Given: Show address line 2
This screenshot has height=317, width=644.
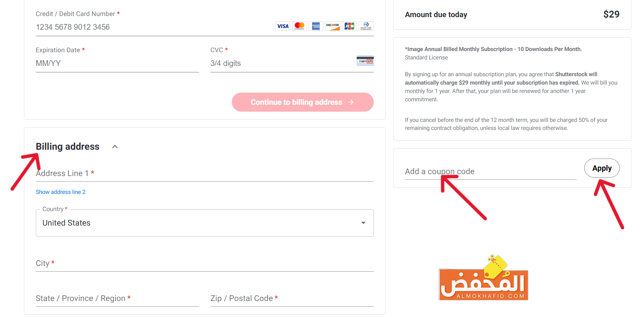Looking at the screenshot, I should (61, 192).
